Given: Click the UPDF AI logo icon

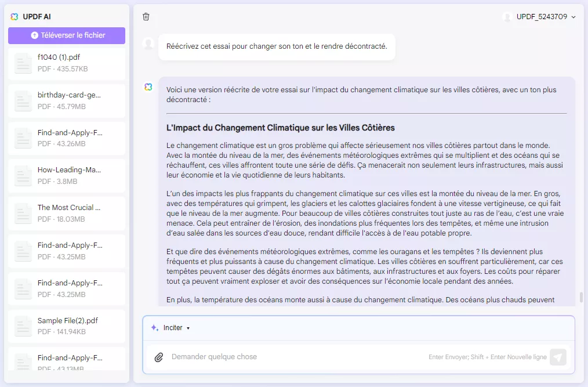Looking at the screenshot, I should point(14,16).
